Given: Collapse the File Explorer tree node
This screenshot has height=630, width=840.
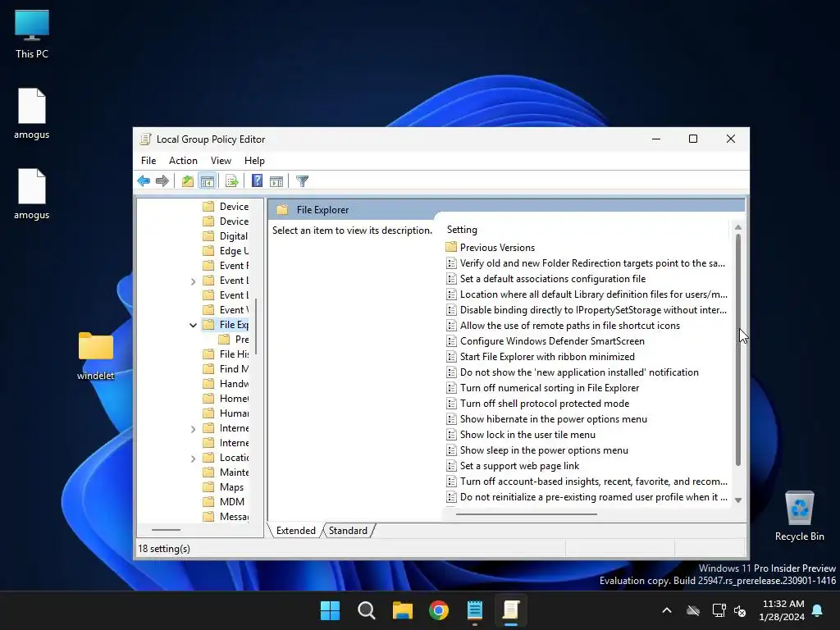Looking at the screenshot, I should pos(193,325).
